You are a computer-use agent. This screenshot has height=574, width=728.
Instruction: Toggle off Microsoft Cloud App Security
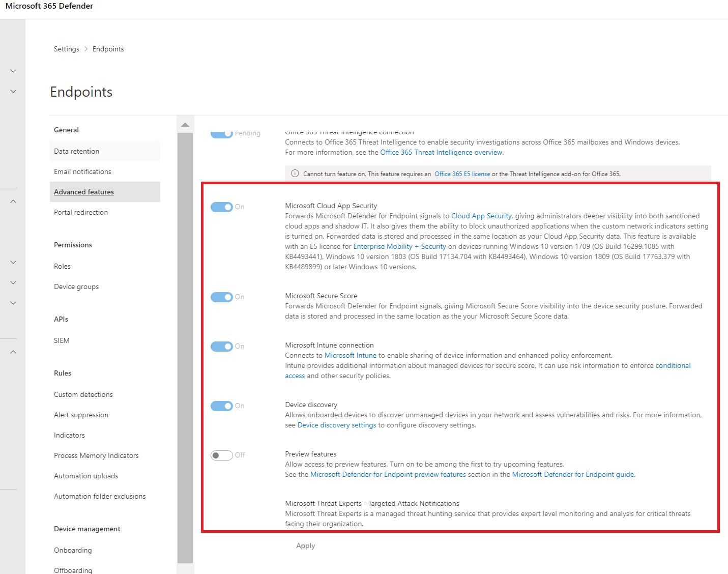pos(222,207)
